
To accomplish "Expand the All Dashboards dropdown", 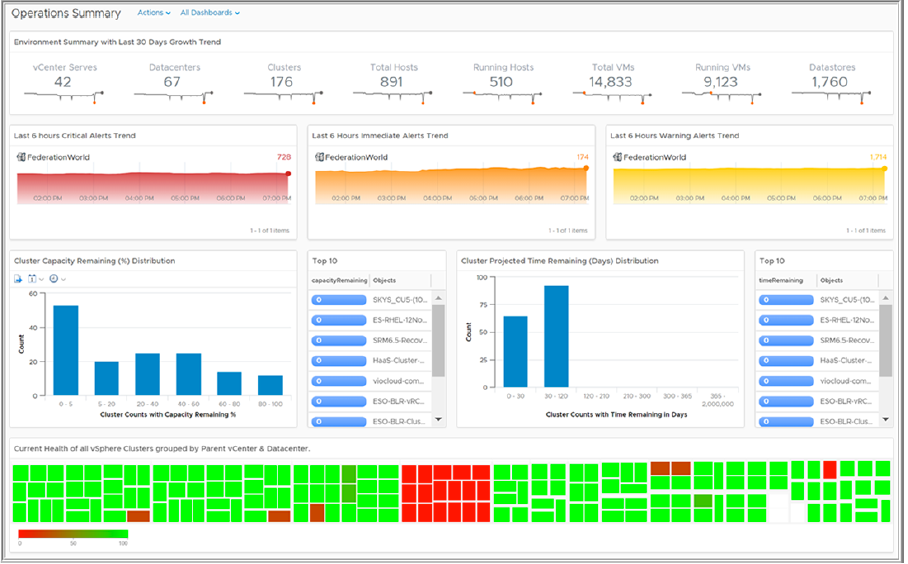I will coord(209,13).
